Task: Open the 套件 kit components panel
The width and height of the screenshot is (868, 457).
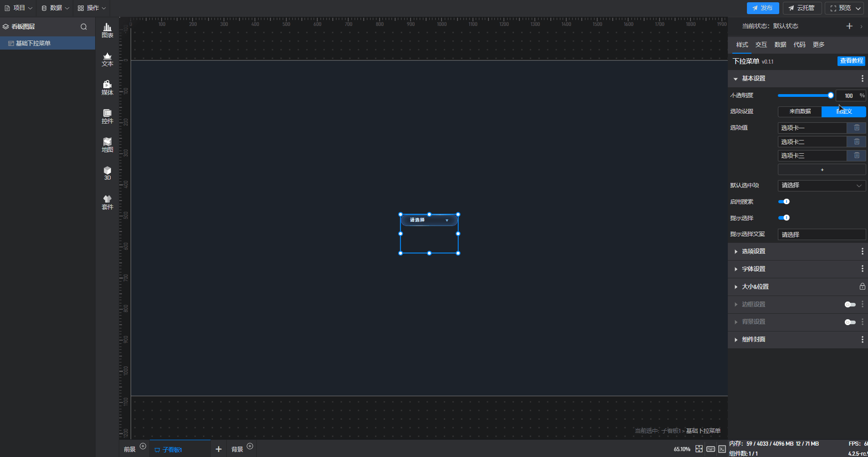Action: tap(107, 202)
